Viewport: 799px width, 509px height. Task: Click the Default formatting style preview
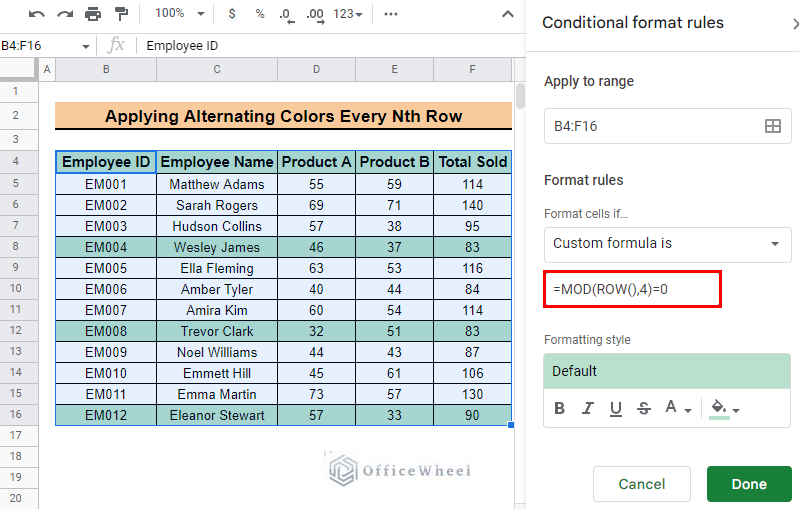click(667, 371)
